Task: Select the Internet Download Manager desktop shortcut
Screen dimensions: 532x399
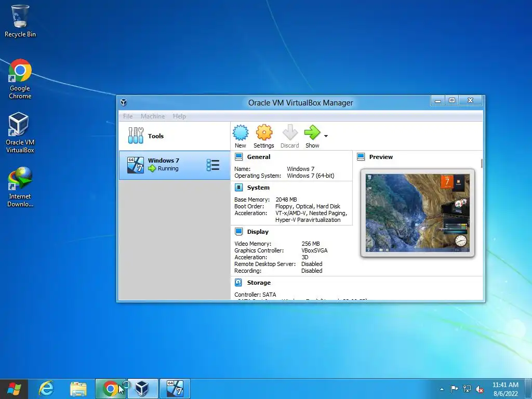Action: tap(20, 187)
